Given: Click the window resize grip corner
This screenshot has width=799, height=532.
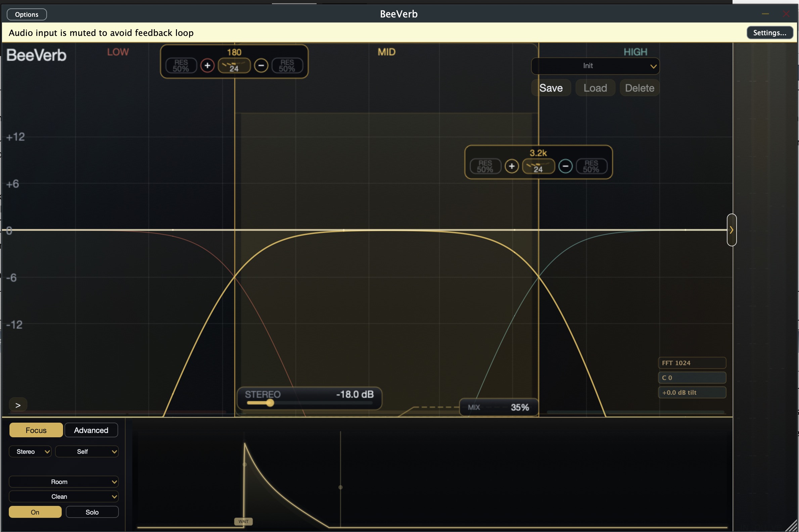Looking at the screenshot, I should [791, 525].
